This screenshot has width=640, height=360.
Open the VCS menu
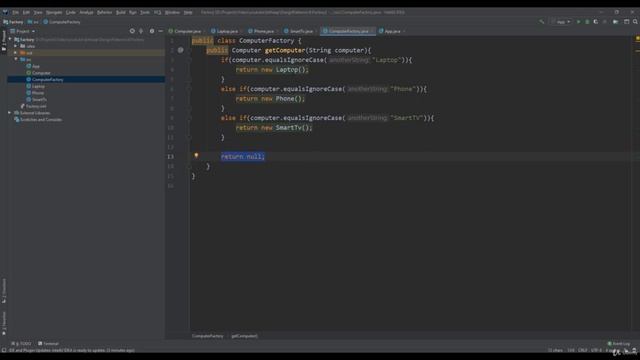[x=158, y=12]
